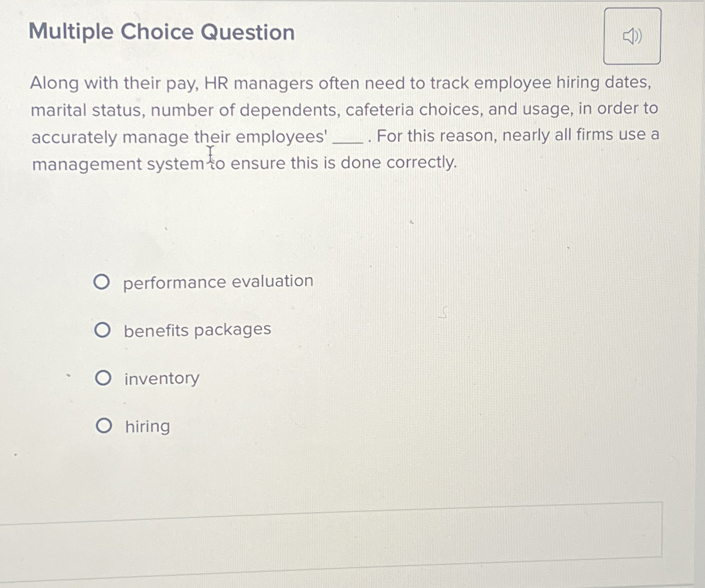Image resolution: width=705 pixels, height=588 pixels.
Task: Choose the 'benefits packages' answer option
Action: point(103,330)
